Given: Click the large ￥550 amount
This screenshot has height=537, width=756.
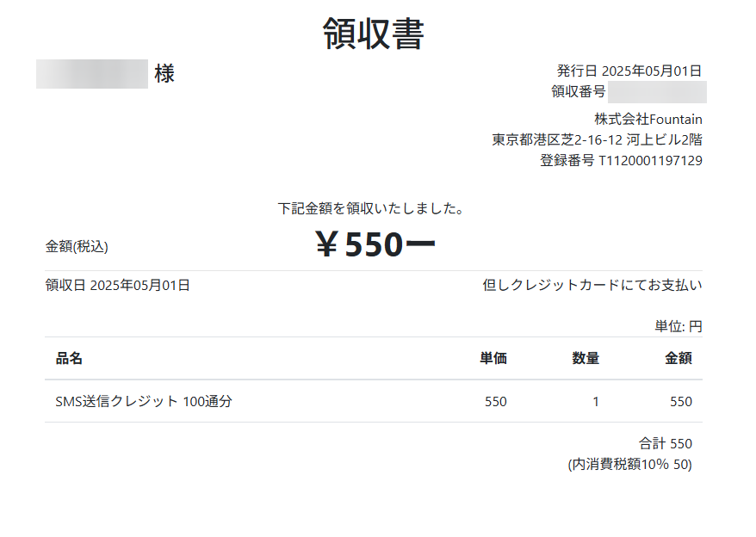Looking at the screenshot, I should 375,244.
